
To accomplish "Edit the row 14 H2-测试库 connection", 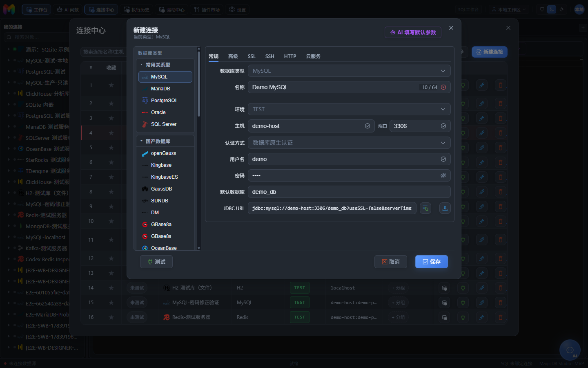I will (x=482, y=288).
